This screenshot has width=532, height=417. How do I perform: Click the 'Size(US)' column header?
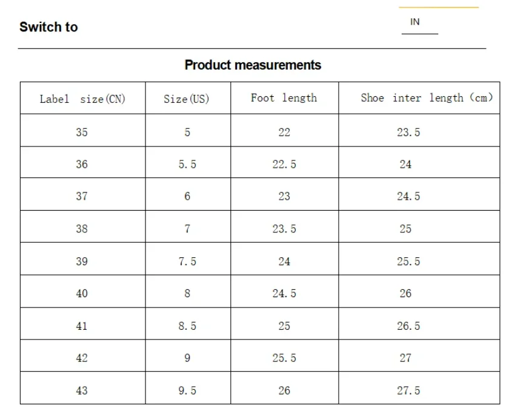click(x=187, y=99)
